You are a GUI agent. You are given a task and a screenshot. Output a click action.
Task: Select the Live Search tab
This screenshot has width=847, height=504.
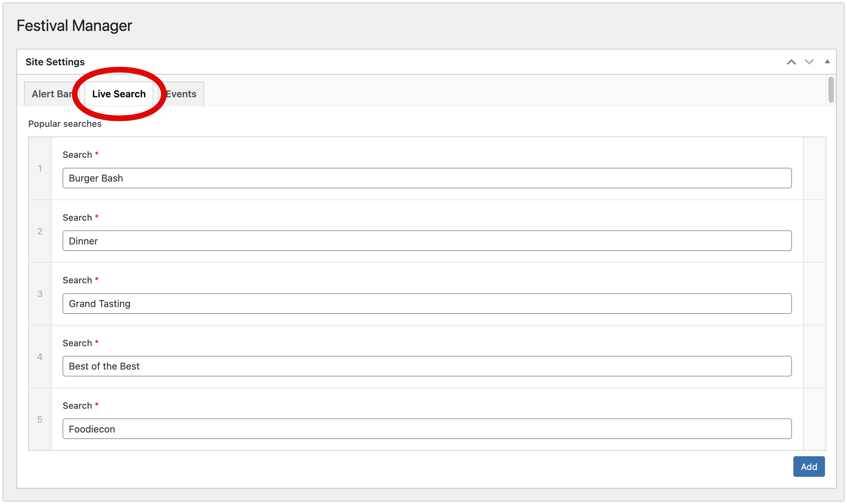pyautogui.click(x=119, y=94)
